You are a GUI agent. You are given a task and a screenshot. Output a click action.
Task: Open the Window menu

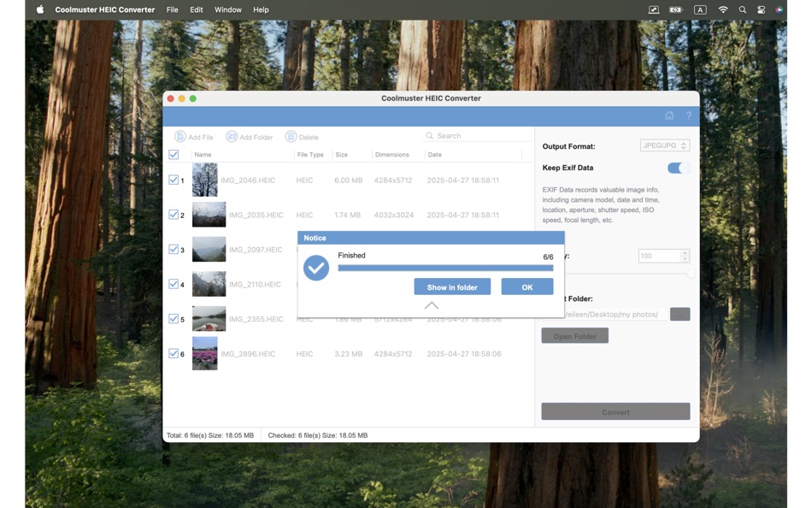[x=227, y=9]
